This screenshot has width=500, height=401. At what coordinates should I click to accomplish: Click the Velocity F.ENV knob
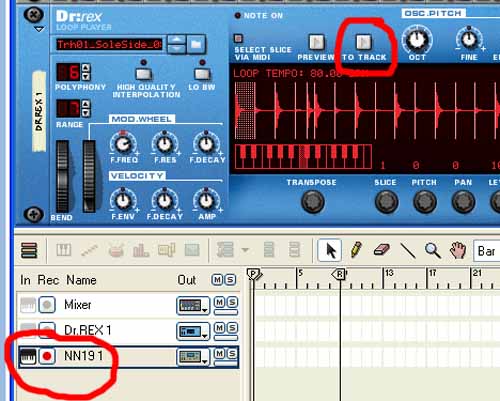coord(123,201)
